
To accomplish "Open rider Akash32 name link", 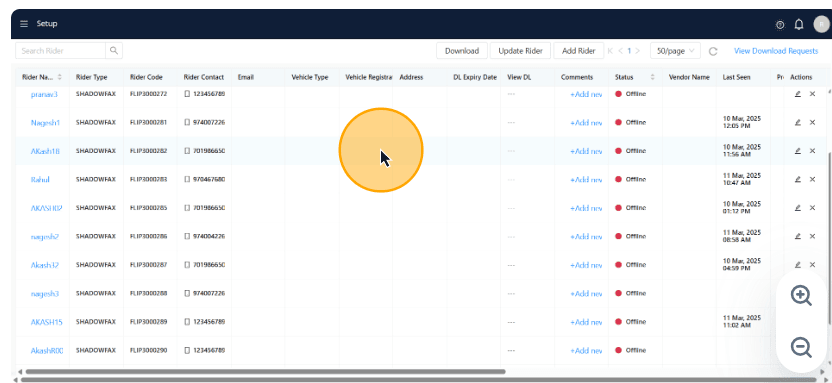I will click(45, 265).
